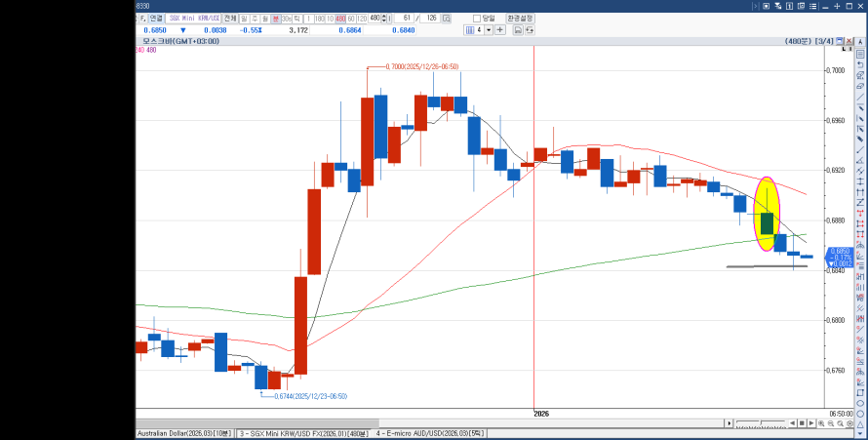Open the 환경설정 settings button
The height and width of the screenshot is (440, 868).
coord(520,18)
